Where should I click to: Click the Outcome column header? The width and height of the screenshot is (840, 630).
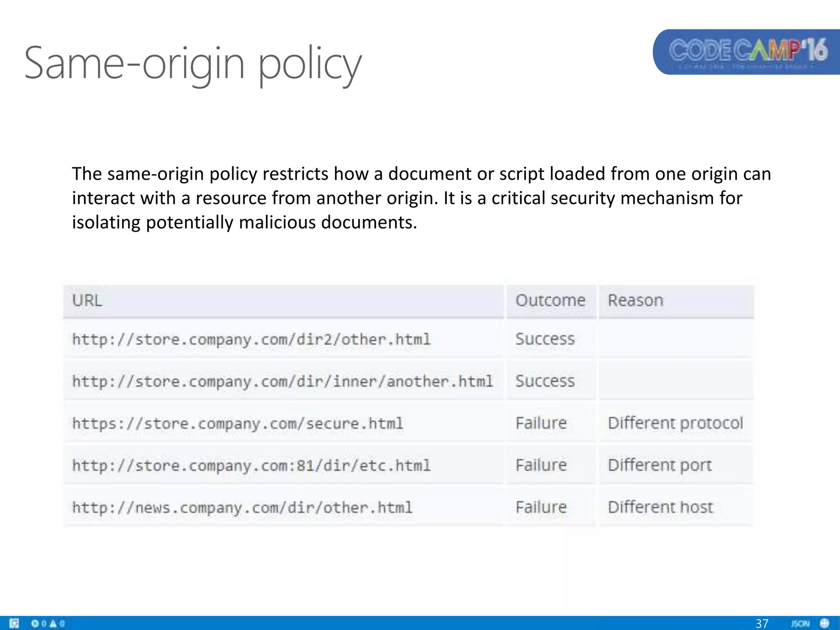pyautogui.click(x=551, y=301)
